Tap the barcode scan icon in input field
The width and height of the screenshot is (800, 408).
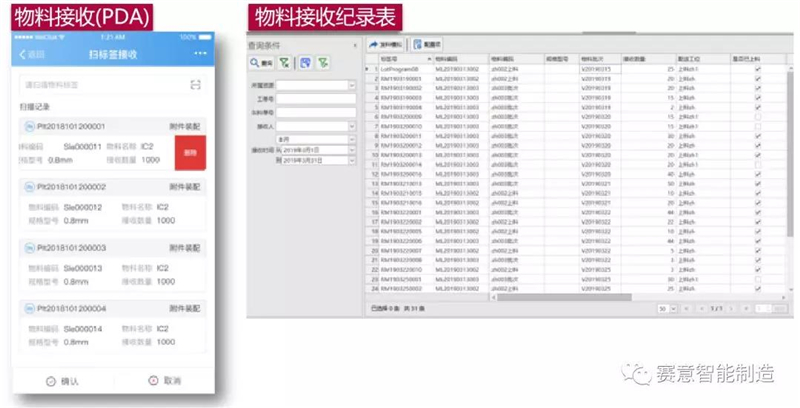(x=196, y=84)
